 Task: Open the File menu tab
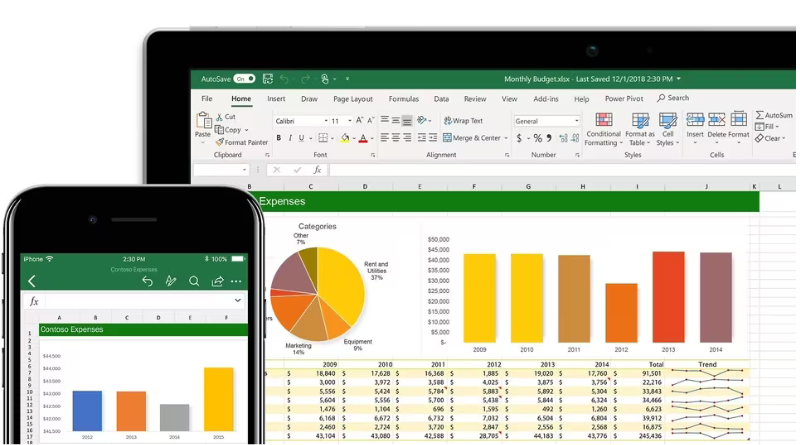(207, 98)
